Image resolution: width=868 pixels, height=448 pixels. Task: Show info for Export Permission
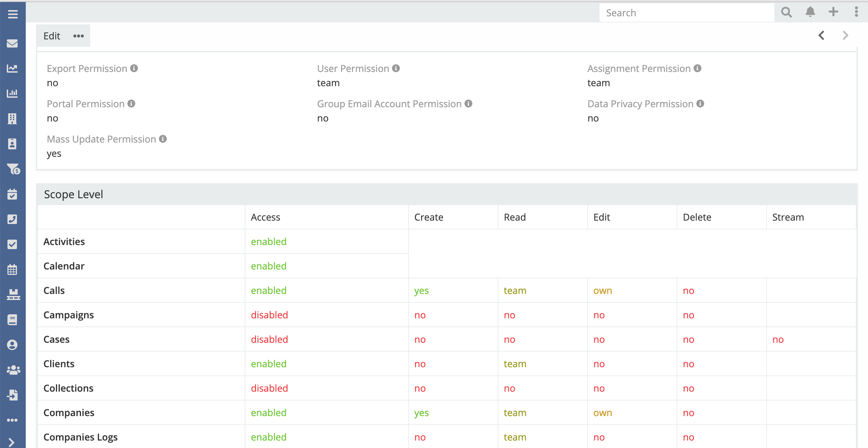point(134,68)
